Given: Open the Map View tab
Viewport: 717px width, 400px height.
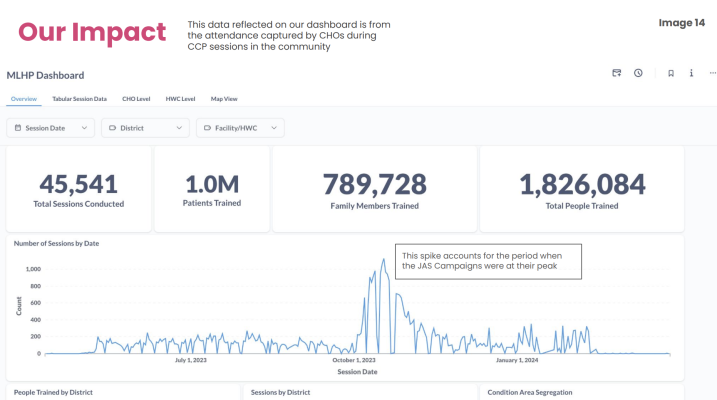Looking at the screenshot, I should 224,99.
